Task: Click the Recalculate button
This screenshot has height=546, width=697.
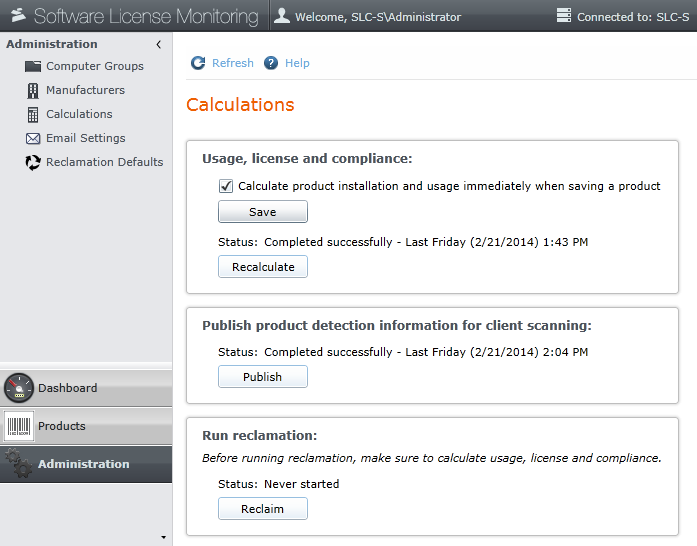Action: point(263,267)
